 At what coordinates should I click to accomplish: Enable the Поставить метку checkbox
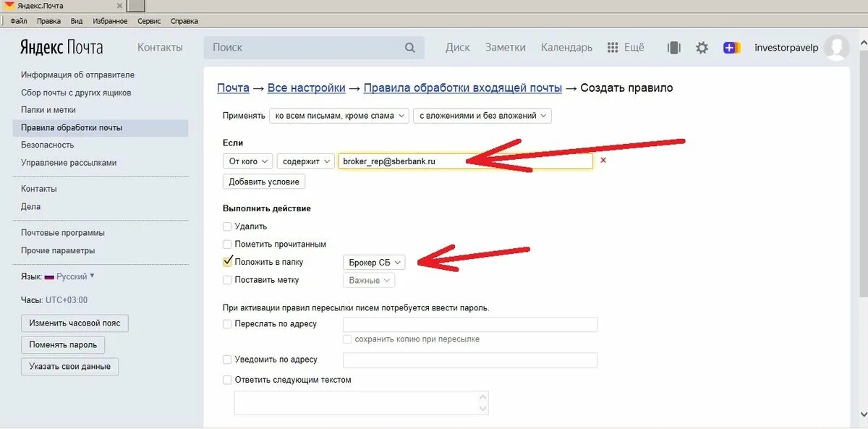pyautogui.click(x=227, y=280)
